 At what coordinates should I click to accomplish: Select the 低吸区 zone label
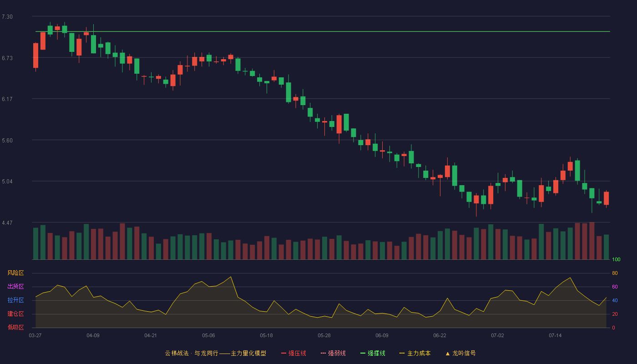pyautogui.click(x=15, y=327)
